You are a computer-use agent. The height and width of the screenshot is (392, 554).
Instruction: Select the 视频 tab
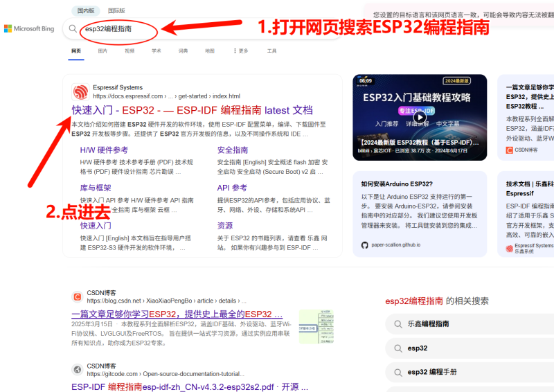click(129, 51)
